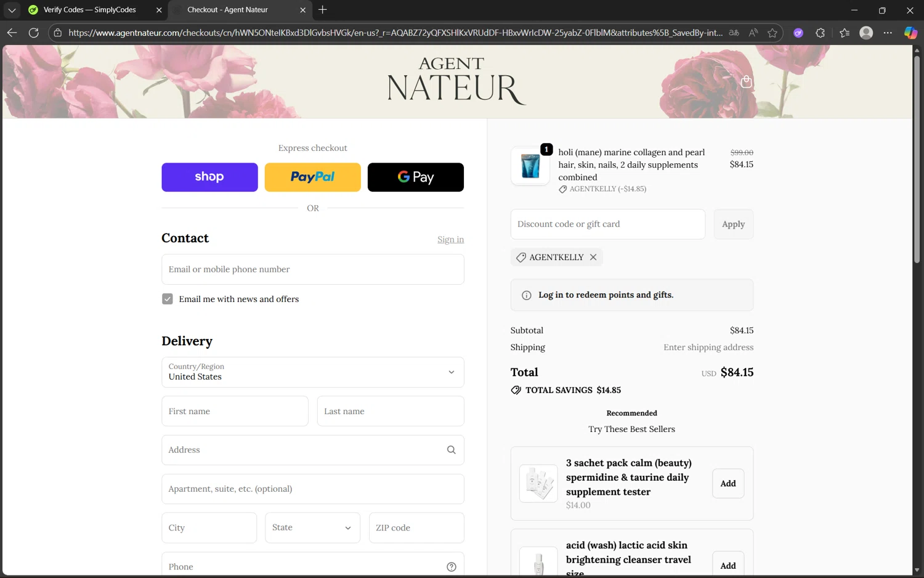Close the Checkout - Agent Nateur tab
Screen dimensions: 924x578
[302, 10]
